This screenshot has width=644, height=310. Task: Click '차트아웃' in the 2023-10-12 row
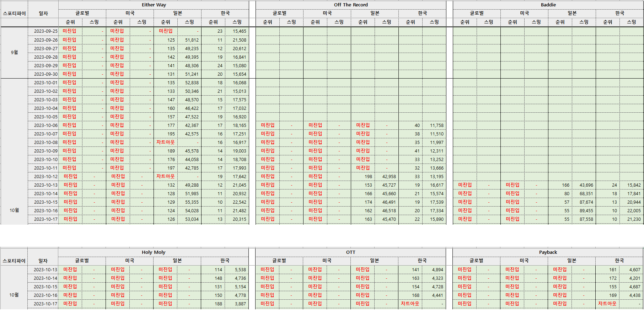pyautogui.click(x=166, y=176)
